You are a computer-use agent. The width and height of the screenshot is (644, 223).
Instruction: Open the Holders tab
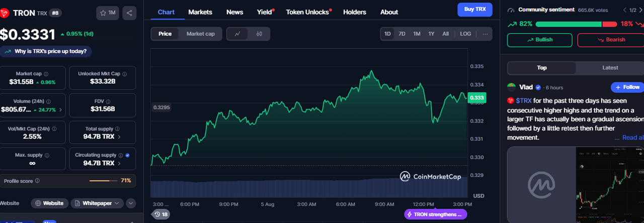tap(355, 12)
